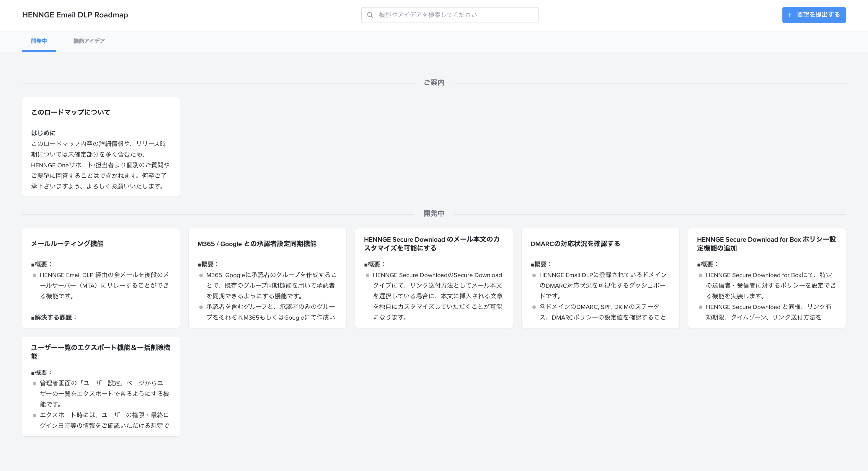Click the bullet 管理者画面の「ユーザー設定」ページ
The image size is (868, 471).
point(105,393)
